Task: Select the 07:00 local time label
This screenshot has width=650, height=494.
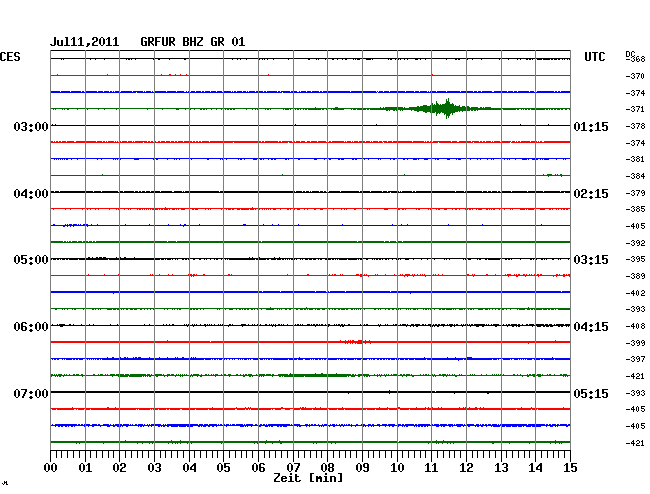Action: (31, 393)
